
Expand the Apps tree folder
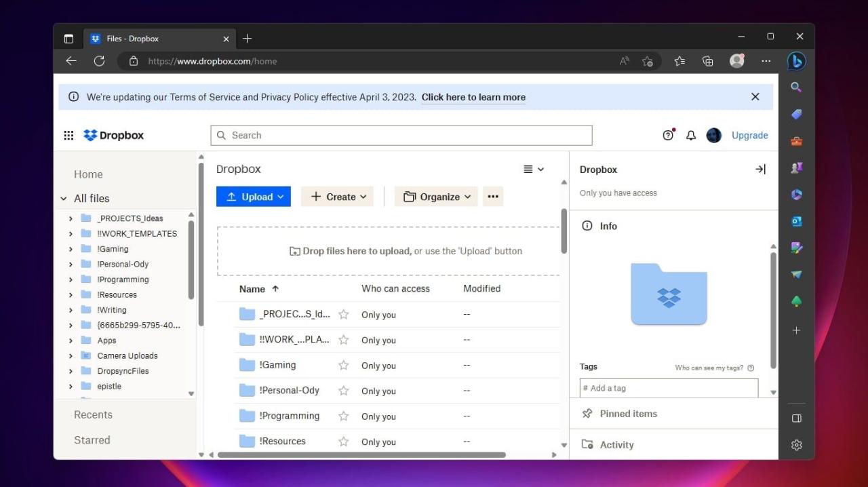click(x=71, y=340)
